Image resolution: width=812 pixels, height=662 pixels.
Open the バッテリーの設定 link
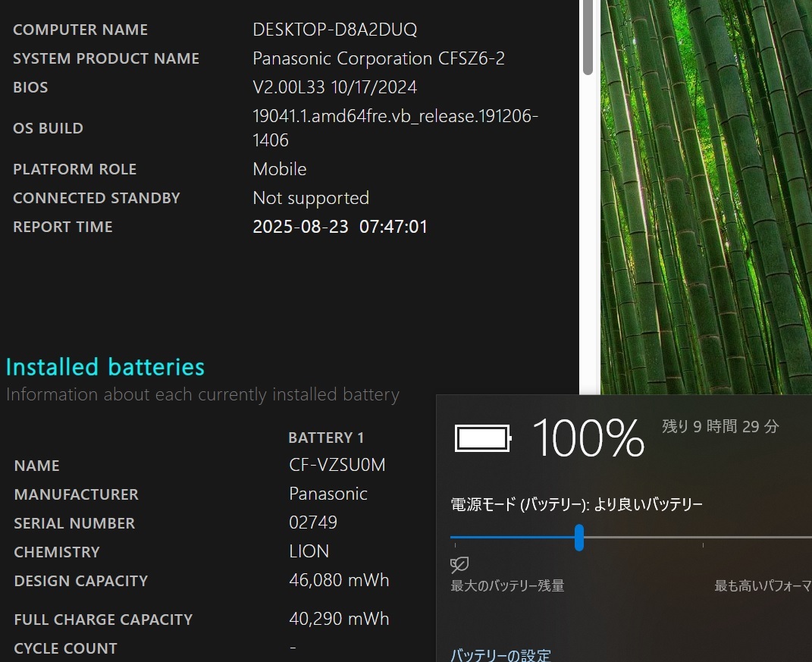pyautogui.click(x=500, y=654)
